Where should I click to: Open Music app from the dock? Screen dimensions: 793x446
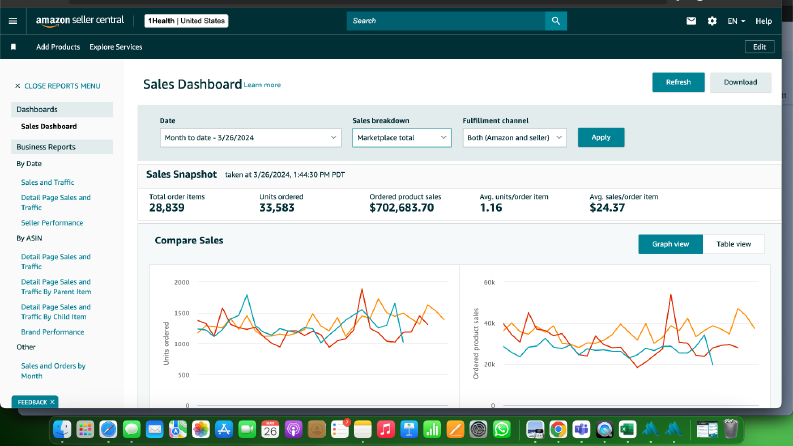[x=385, y=429]
